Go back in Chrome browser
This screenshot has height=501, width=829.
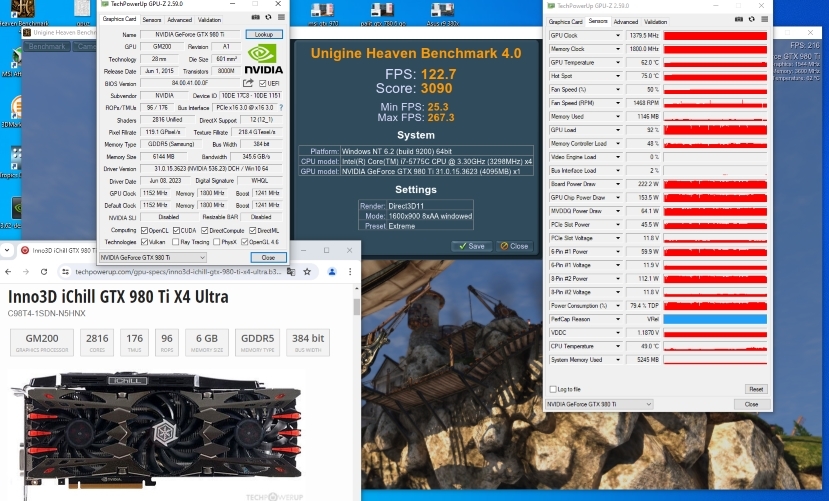pos(8,272)
